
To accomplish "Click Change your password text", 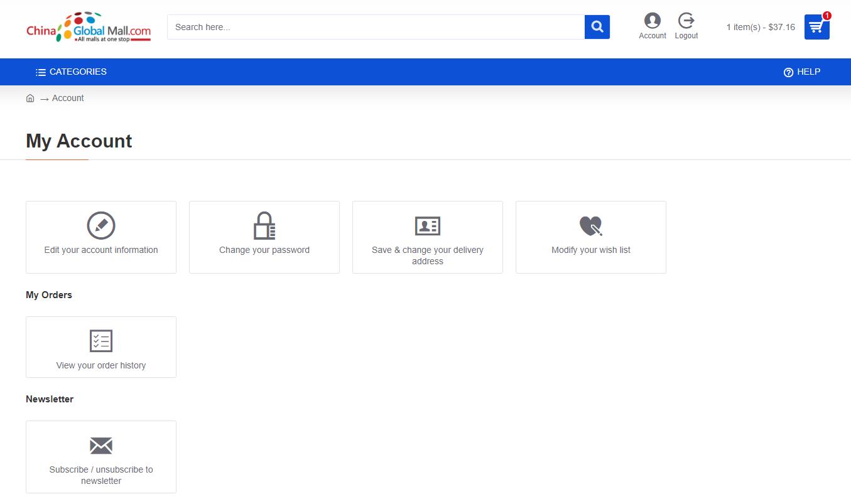I will [x=264, y=250].
